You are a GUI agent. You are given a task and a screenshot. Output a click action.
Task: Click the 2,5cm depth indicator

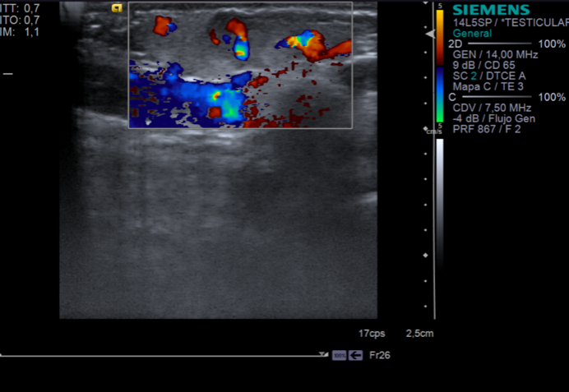(x=419, y=334)
